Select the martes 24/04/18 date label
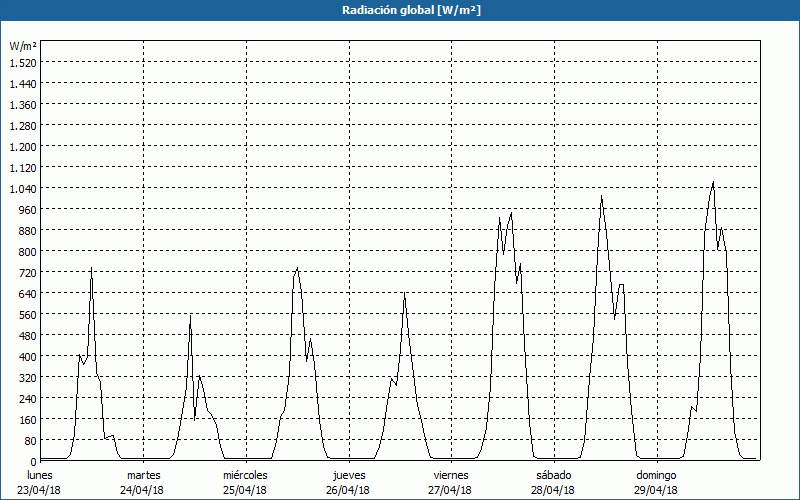 [x=143, y=482]
